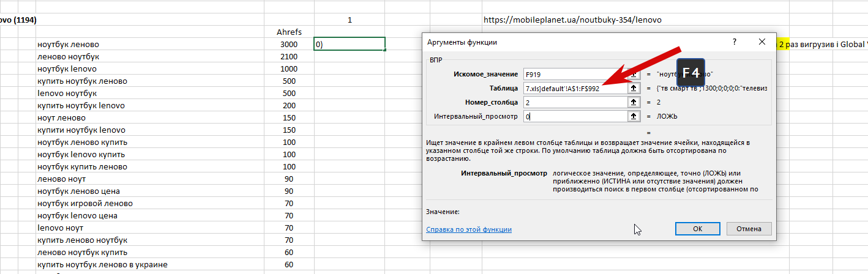868x274 pixels.
Task: Select the cell containing 1 in top row
Action: [x=350, y=20]
